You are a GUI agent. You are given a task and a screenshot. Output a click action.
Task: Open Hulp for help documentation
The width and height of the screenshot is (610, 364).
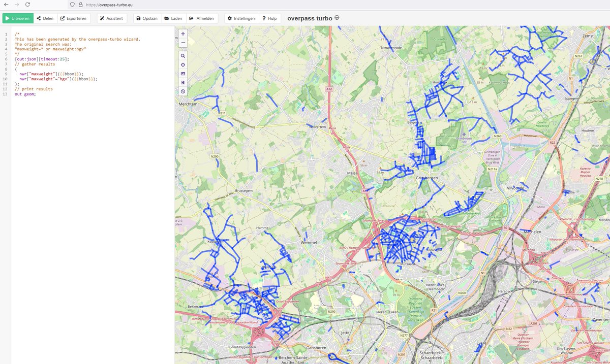click(x=270, y=18)
